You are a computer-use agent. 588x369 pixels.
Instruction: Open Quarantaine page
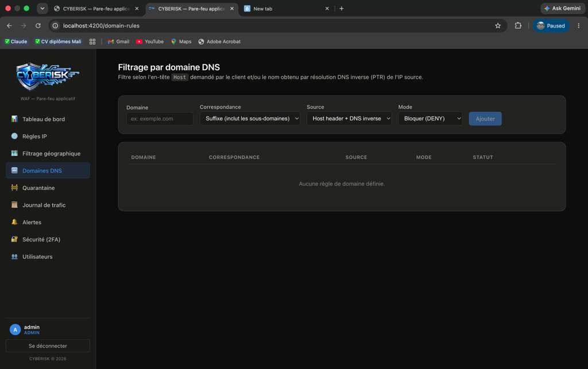(48, 188)
